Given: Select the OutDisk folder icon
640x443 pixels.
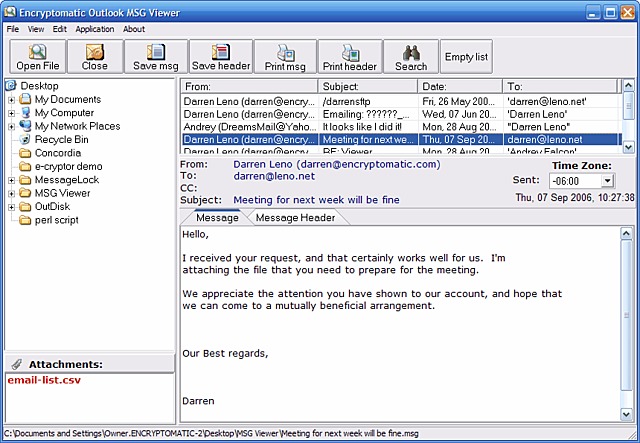Looking at the screenshot, I should click(x=25, y=206).
